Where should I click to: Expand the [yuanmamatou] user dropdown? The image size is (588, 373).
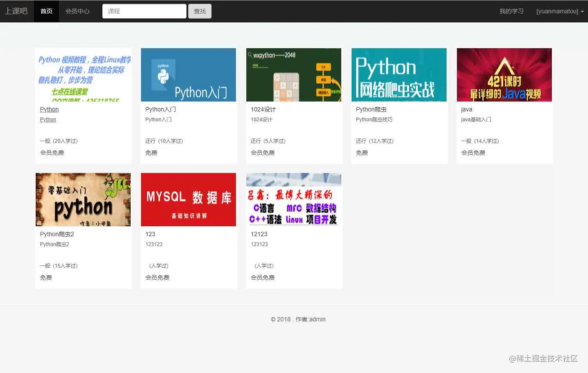(x=560, y=11)
